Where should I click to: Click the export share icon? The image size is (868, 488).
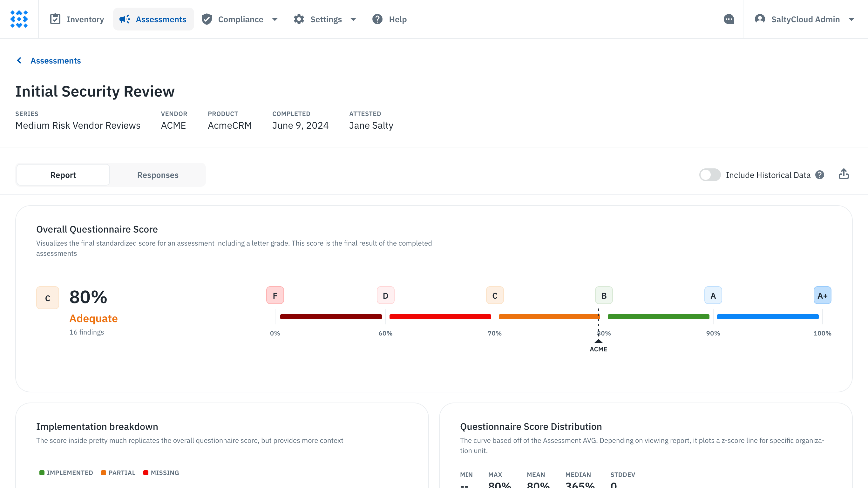(x=844, y=174)
